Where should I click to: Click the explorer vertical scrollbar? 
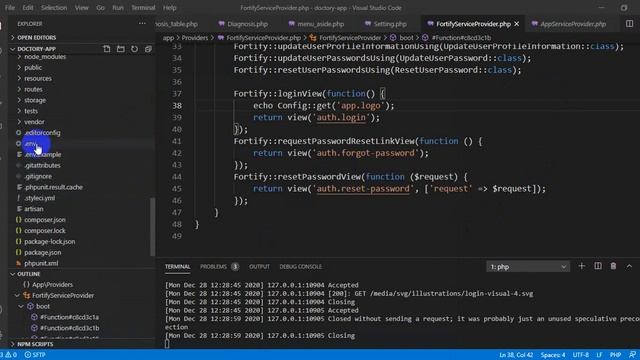click(x=153, y=227)
